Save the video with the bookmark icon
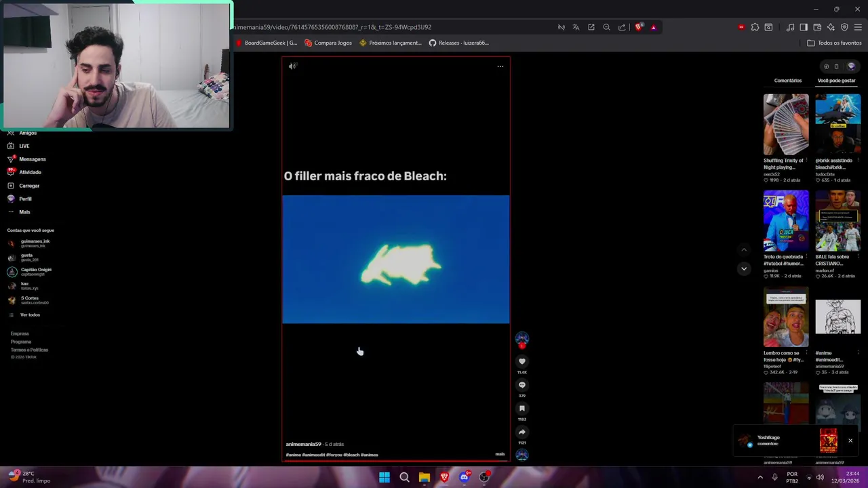Viewport: 868px width, 488px height. pyautogui.click(x=522, y=409)
